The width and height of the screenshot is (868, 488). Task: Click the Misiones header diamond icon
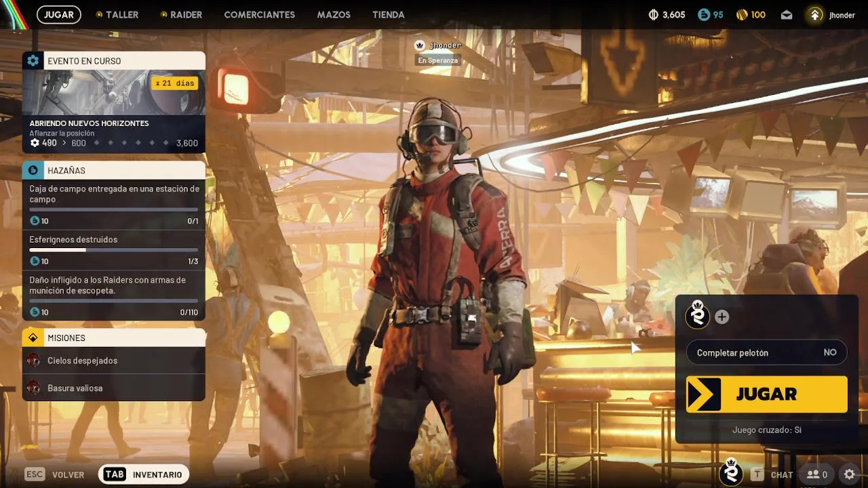tap(33, 338)
